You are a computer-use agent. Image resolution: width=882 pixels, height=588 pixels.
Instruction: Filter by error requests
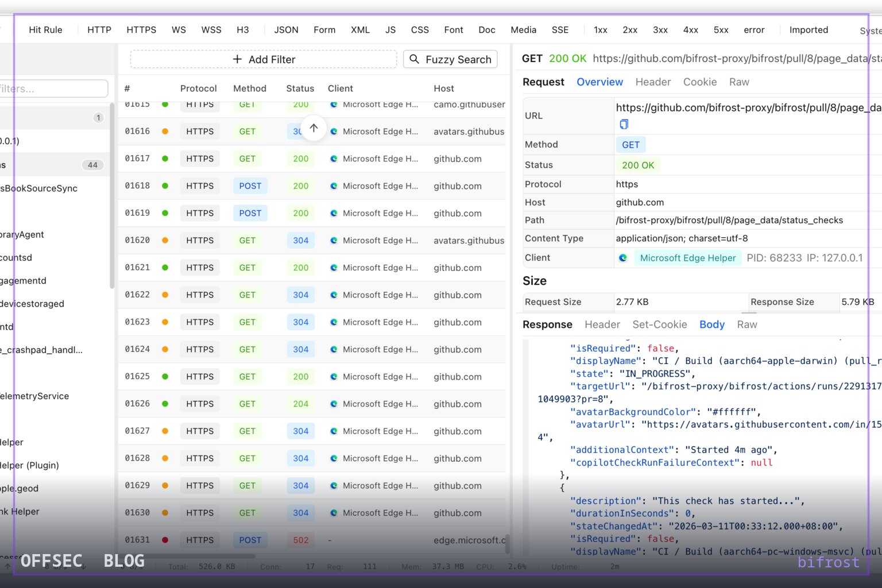[x=754, y=30]
